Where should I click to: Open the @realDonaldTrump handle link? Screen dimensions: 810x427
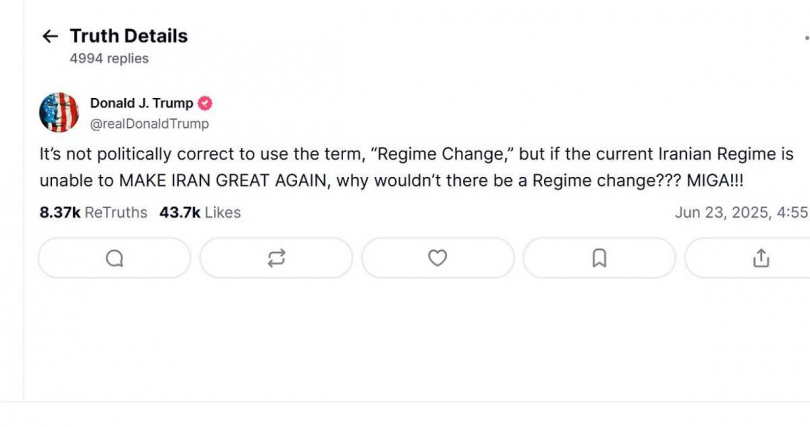pos(149,124)
